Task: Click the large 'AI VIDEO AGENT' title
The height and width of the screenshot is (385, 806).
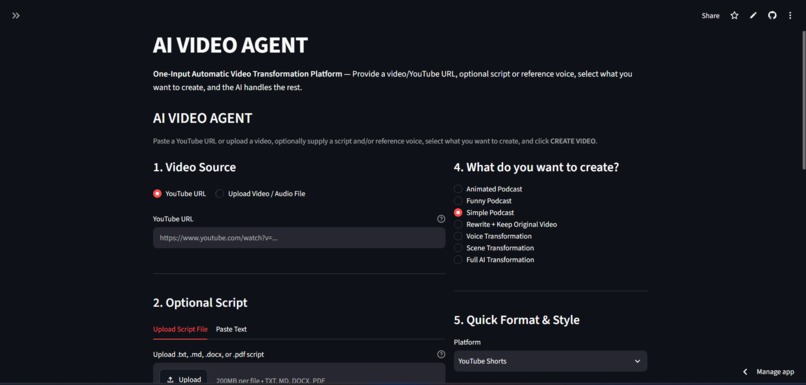Action: (230, 45)
